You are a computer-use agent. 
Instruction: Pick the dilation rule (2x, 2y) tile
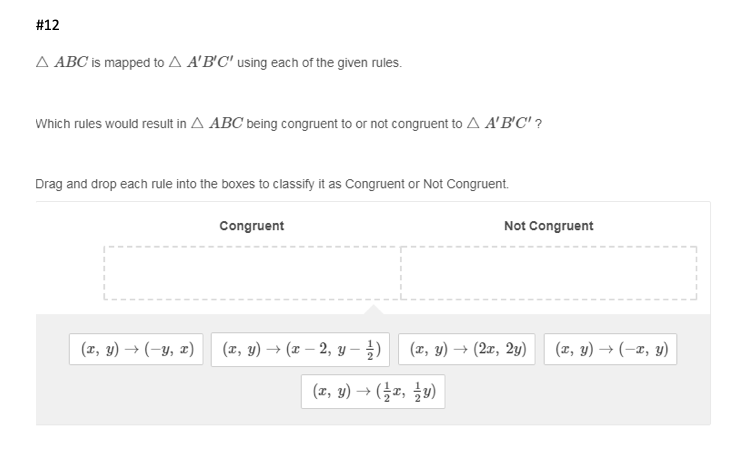469,349
